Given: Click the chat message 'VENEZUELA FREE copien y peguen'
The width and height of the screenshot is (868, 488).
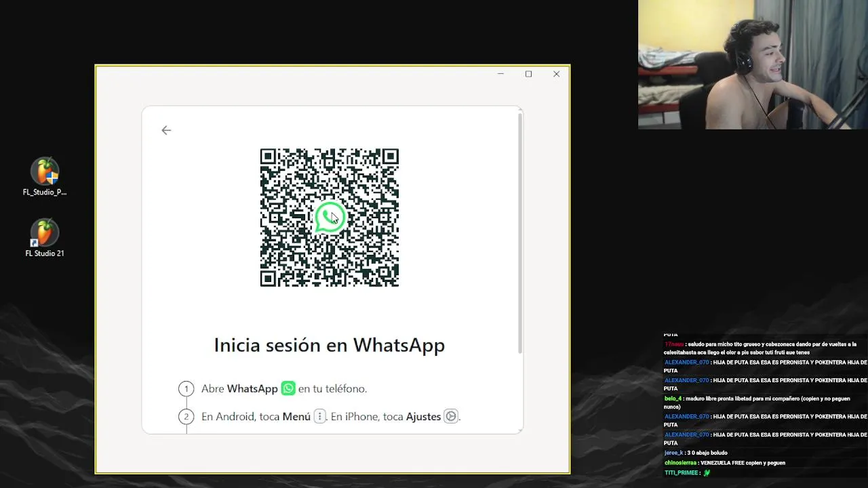Looking at the screenshot, I should click(x=743, y=463).
